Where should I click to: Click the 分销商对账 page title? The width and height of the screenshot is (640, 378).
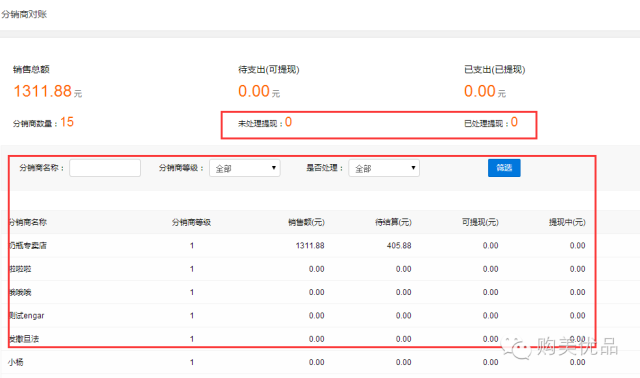(24, 14)
